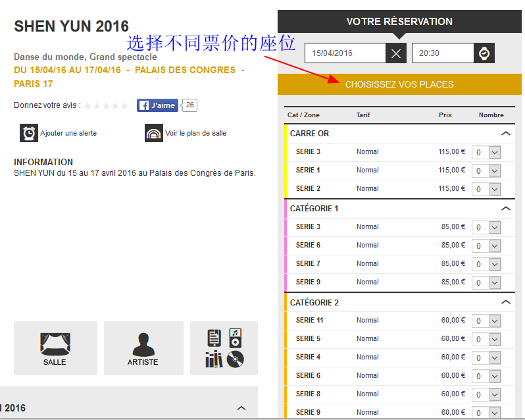Click the Ajouter une alerte link
Screen dimensions: 525x420
(x=68, y=133)
